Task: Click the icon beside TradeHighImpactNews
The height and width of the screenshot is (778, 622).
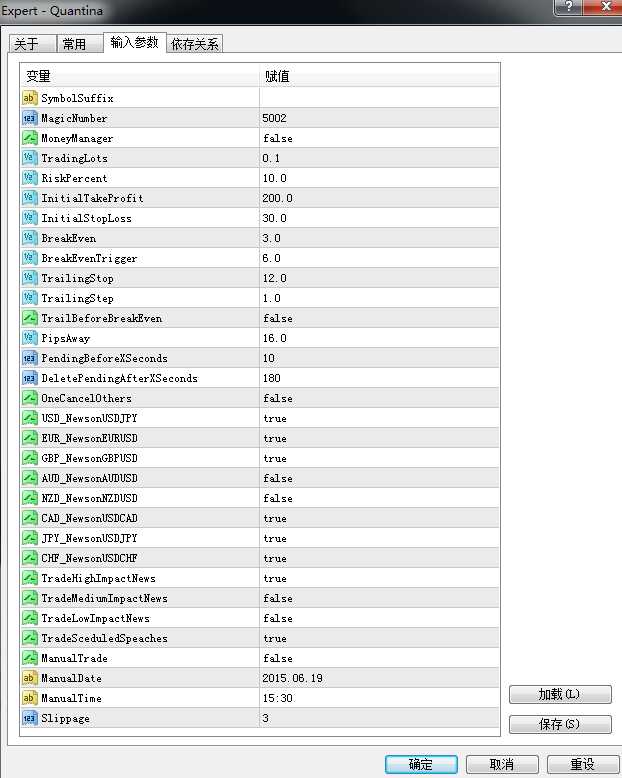Action: pyautogui.click(x=29, y=578)
